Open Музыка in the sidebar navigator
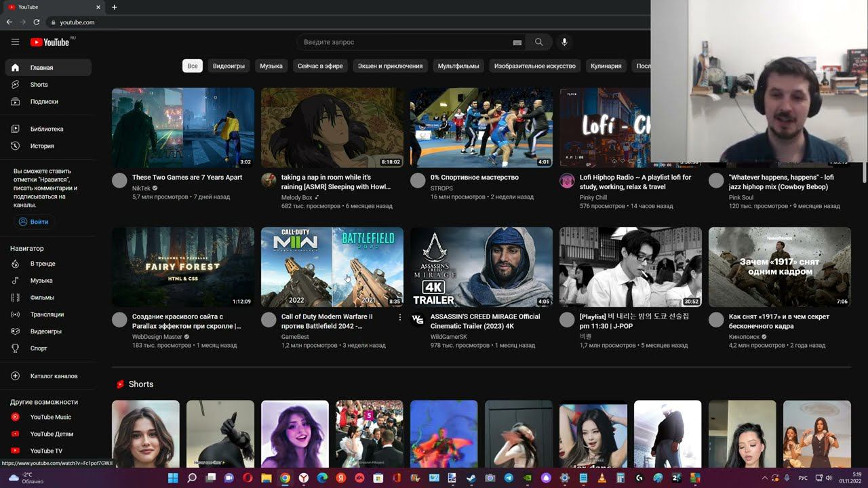This screenshot has width=868, height=488. (47, 281)
